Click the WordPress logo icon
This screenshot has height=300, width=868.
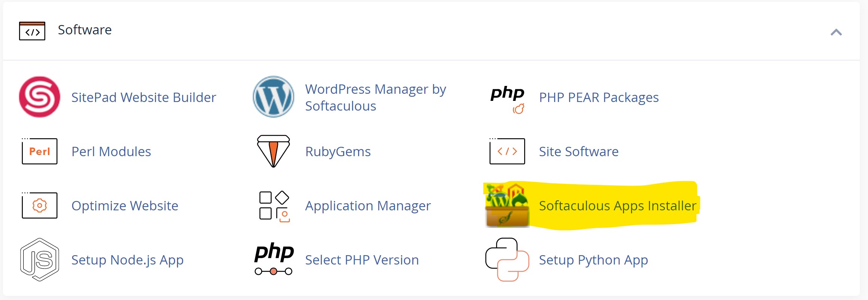click(x=273, y=97)
